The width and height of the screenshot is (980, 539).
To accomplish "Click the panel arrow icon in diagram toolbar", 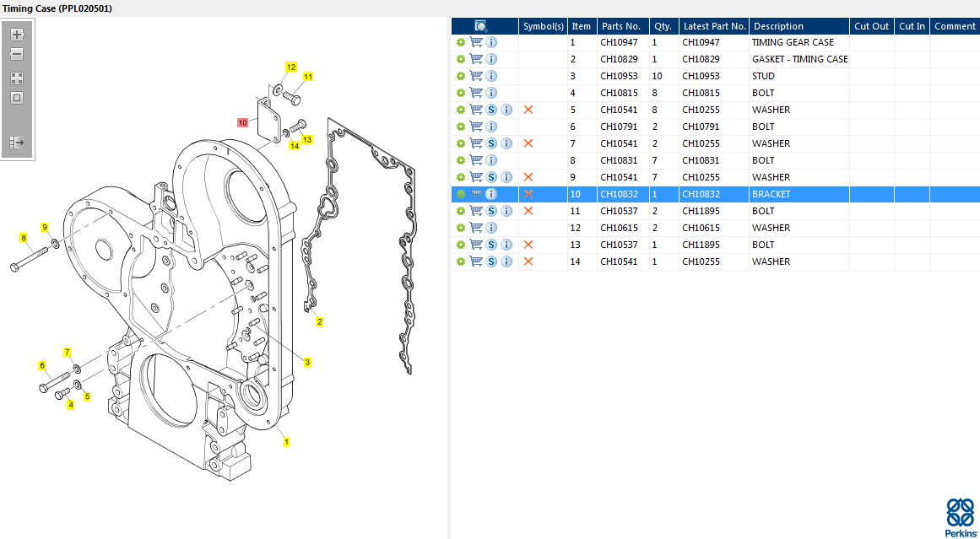I will 17,143.
